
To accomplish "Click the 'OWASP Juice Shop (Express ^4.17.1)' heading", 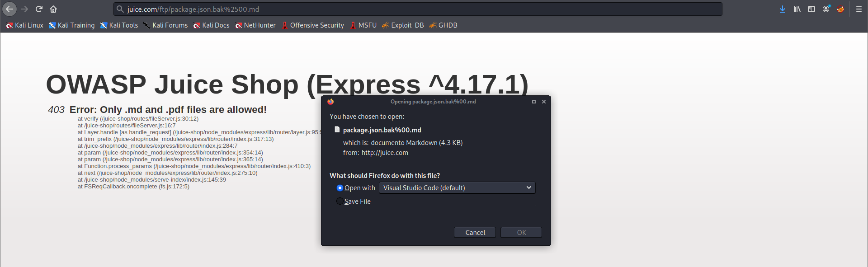I will pyautogui.click(x=287, y=84).
